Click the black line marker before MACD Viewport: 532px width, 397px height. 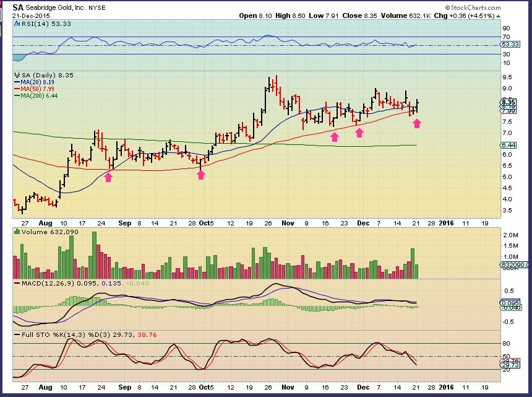click(17, 283)
